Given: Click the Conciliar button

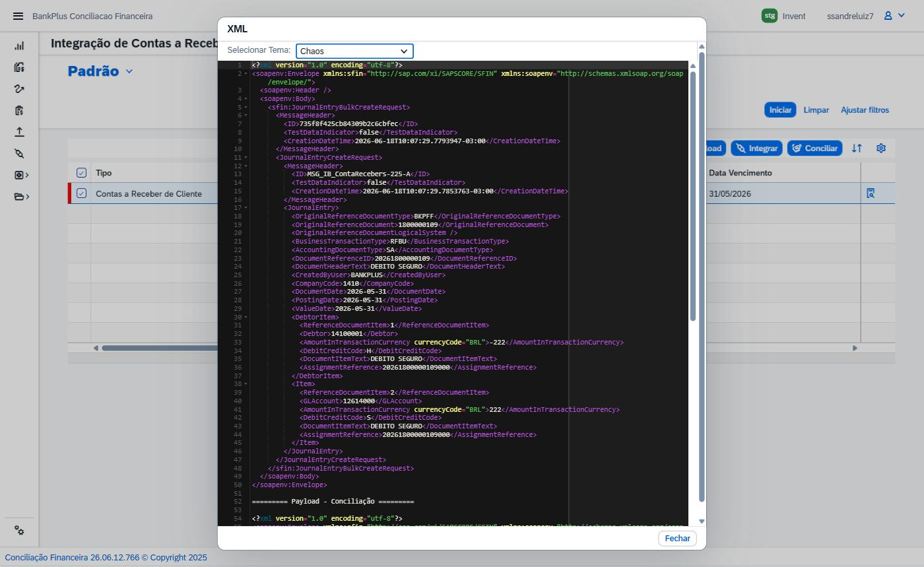Looking at the screenshot, I should [814, 149].
